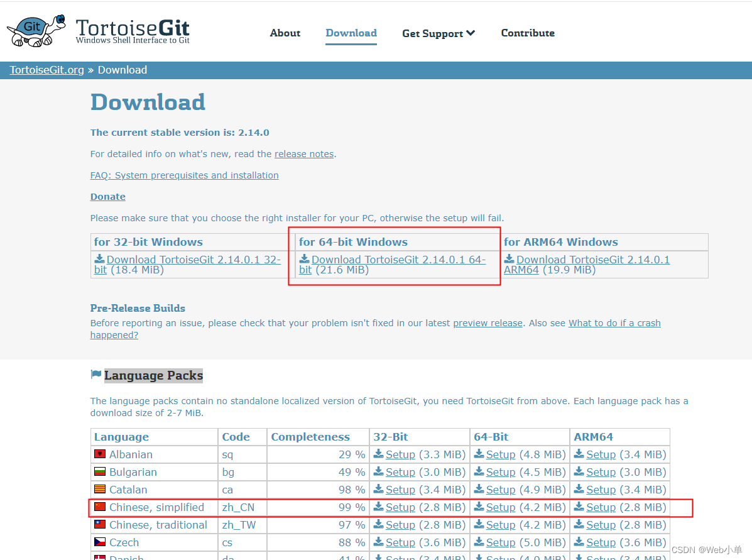The width and height of the screenshot is (752, 560).
Task: Click the ARM64 download arrow icon
Action: coord(510,259)
